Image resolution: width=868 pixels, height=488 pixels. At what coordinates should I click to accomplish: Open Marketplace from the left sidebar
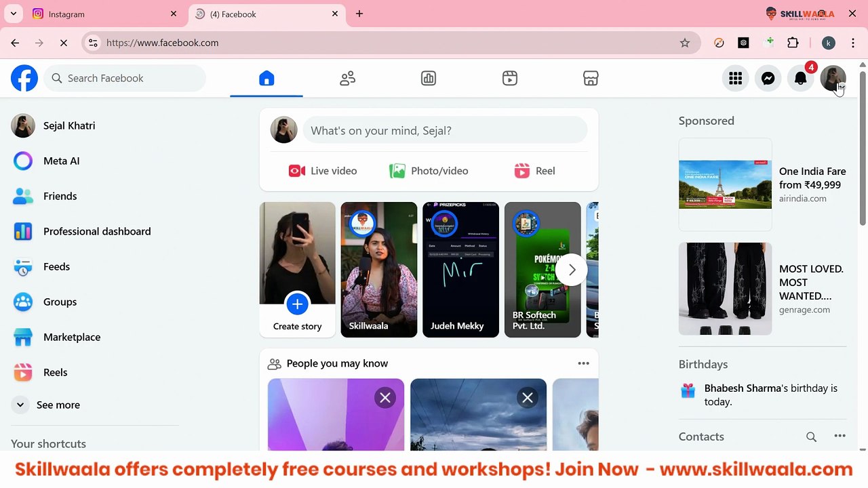(x=95, y=338)
